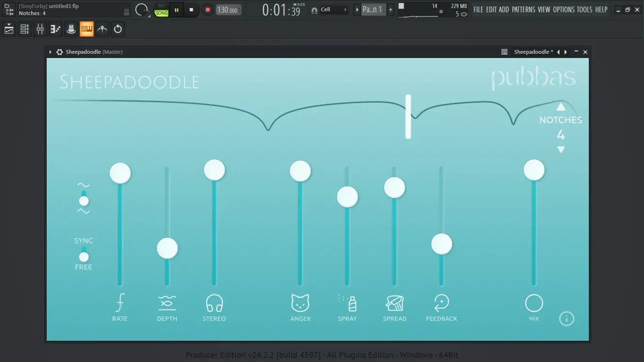Click the Stereo headphones icon
The height and width of the screenshot is (362, 644).
click(214, 303)
